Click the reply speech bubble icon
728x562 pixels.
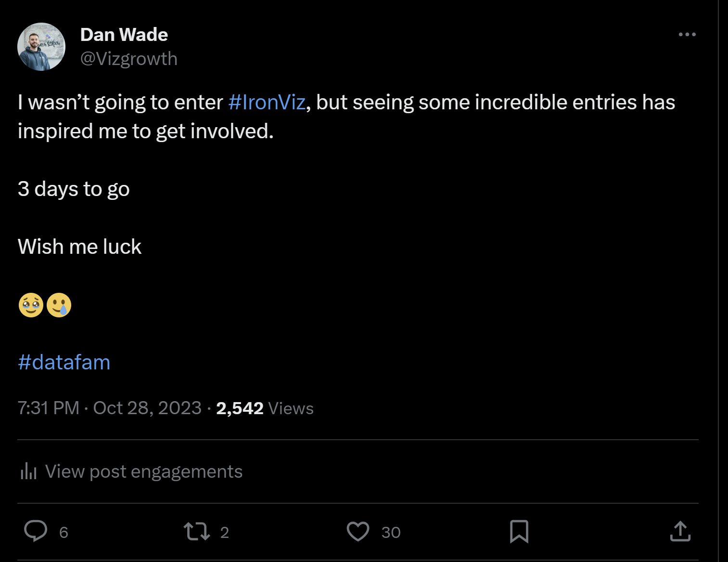(36, 531)
